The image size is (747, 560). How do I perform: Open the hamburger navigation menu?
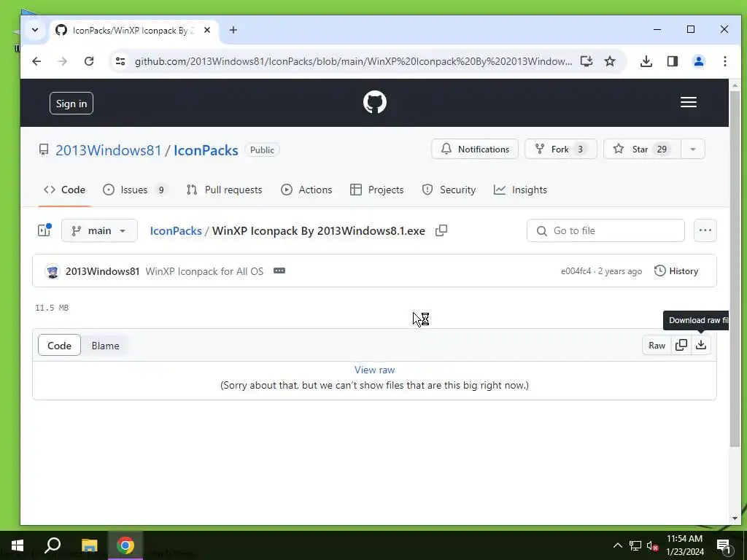689,102
